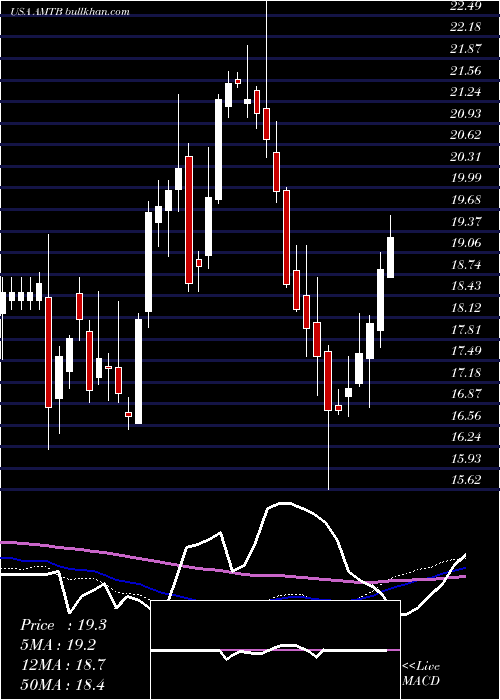The height and width of the screenshot is (700, 500).
Task: Click the 16.24 price axis label
Action: click(466, 437)
